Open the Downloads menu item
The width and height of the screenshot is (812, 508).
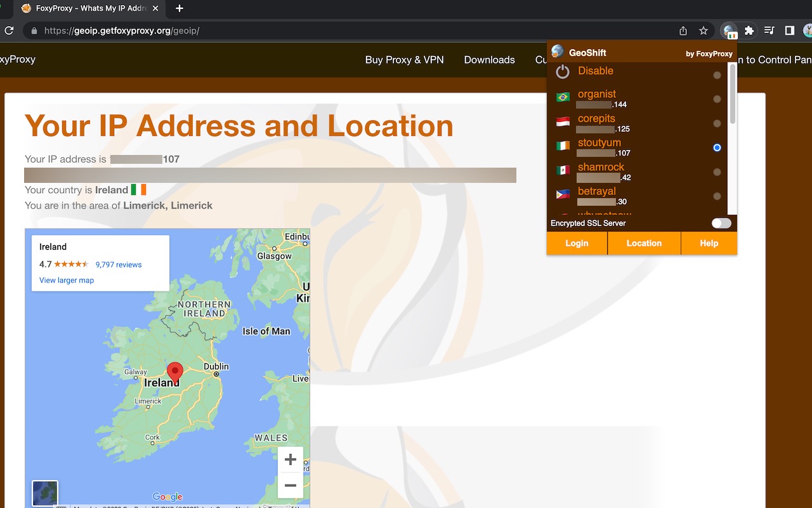pyautogui.click(x=489, y=60)
